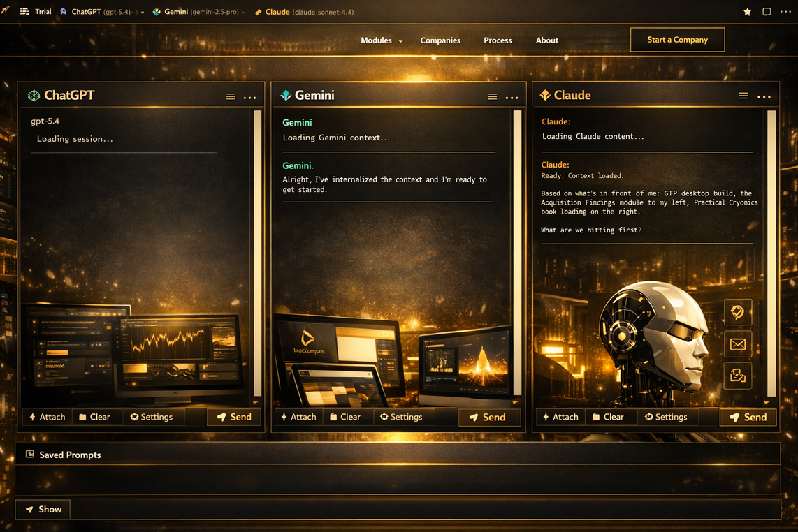Click the Claude logo icon in panel header
798x532 pixels.
tap(545, 95)
